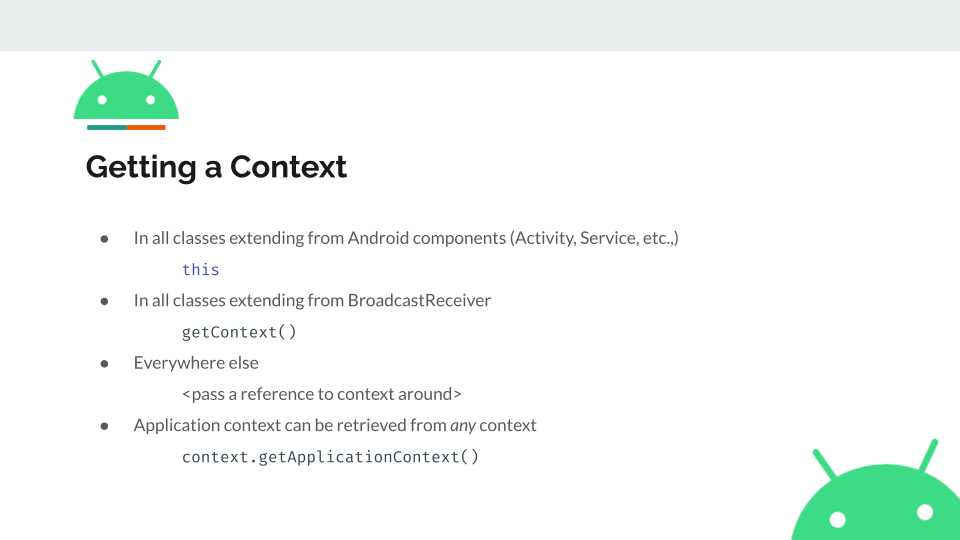Click the context.getApplicationContext() code line
Viewport: 960px width, 540px height.
[x=331, y=457]
